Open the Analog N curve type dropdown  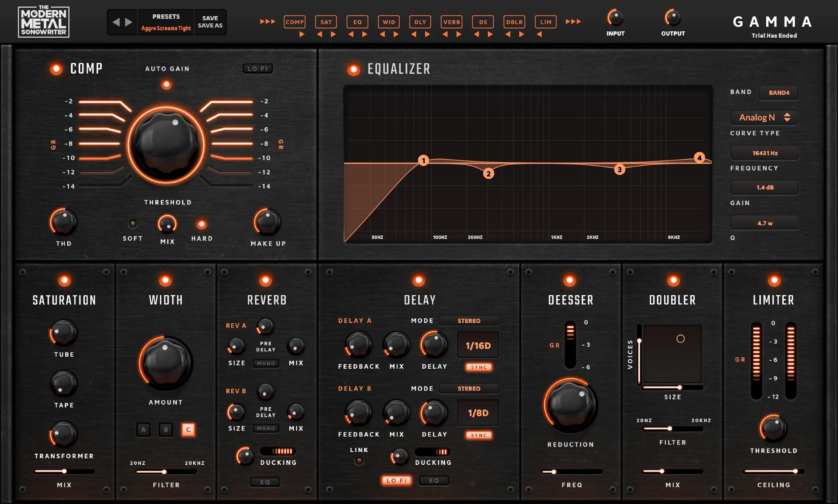point(764,118)
